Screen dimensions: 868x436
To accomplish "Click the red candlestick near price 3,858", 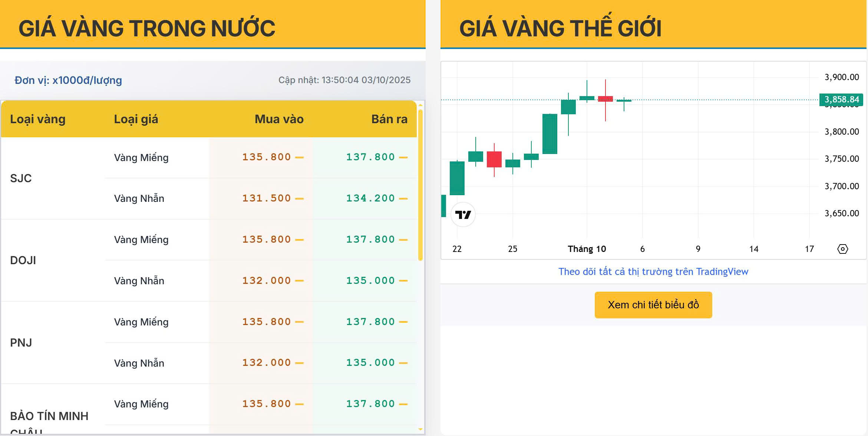I will [605, 99].
